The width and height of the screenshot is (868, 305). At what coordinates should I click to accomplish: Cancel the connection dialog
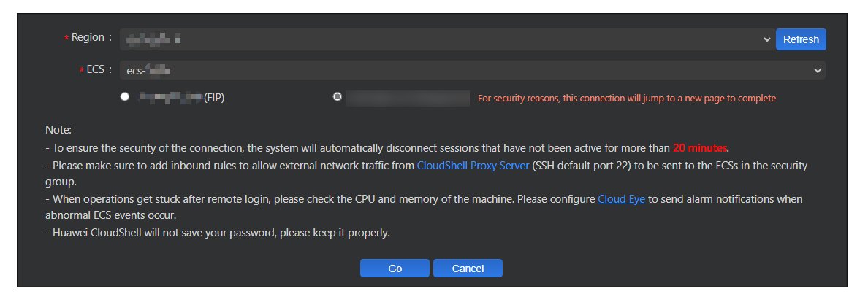(x=468, y=269)
